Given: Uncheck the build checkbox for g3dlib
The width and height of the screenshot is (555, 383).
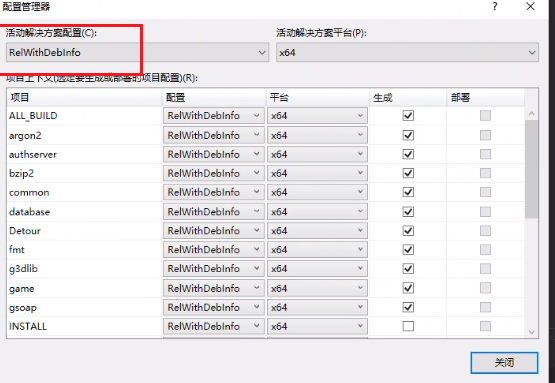Looking at the screenshot, I should pyautogui.click(x=408, y=269).
